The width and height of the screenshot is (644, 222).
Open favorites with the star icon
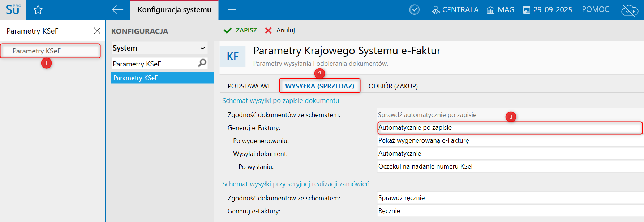pos(38,10)
